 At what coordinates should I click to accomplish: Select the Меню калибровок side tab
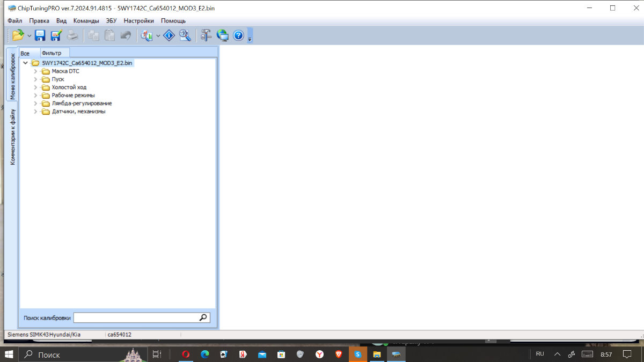[x=12, y=75]
